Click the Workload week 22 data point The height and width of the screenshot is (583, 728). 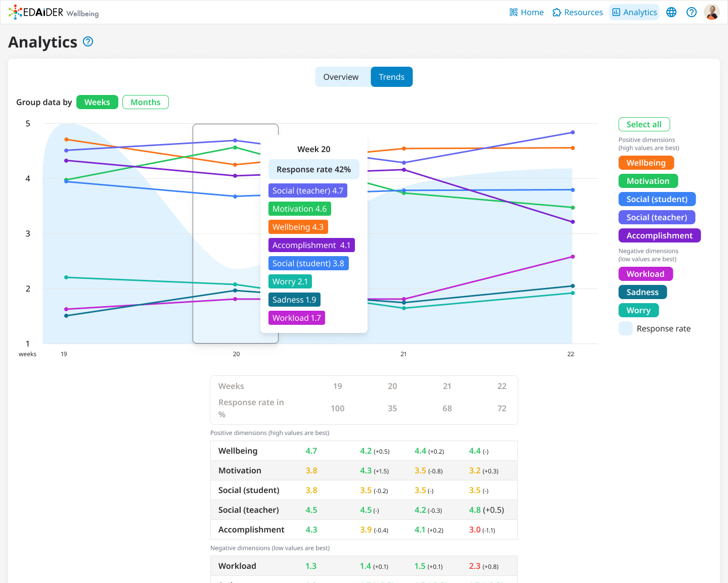point(573,257)
